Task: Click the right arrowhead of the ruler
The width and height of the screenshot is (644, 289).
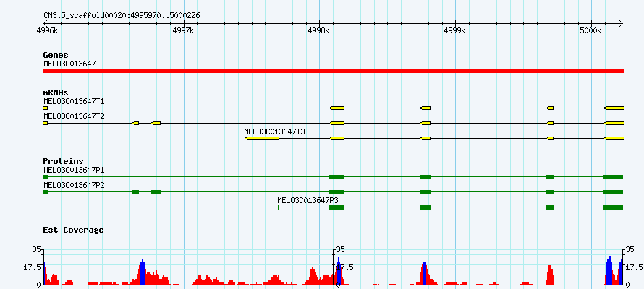Action: [x=621, y=23]
